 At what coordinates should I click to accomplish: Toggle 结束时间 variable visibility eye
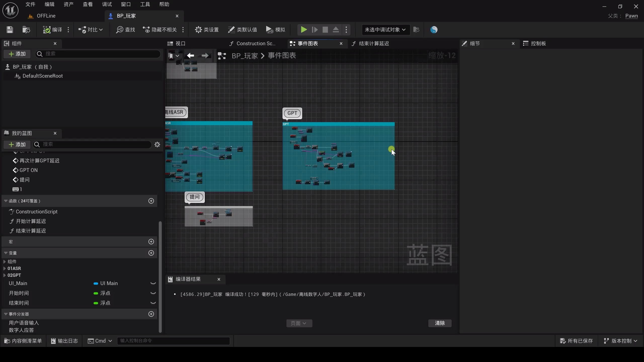tap(153, 303)
